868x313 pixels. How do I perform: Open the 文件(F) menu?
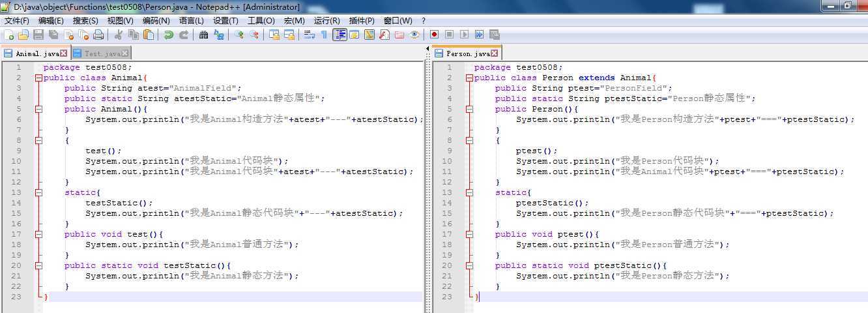(17, 20)
